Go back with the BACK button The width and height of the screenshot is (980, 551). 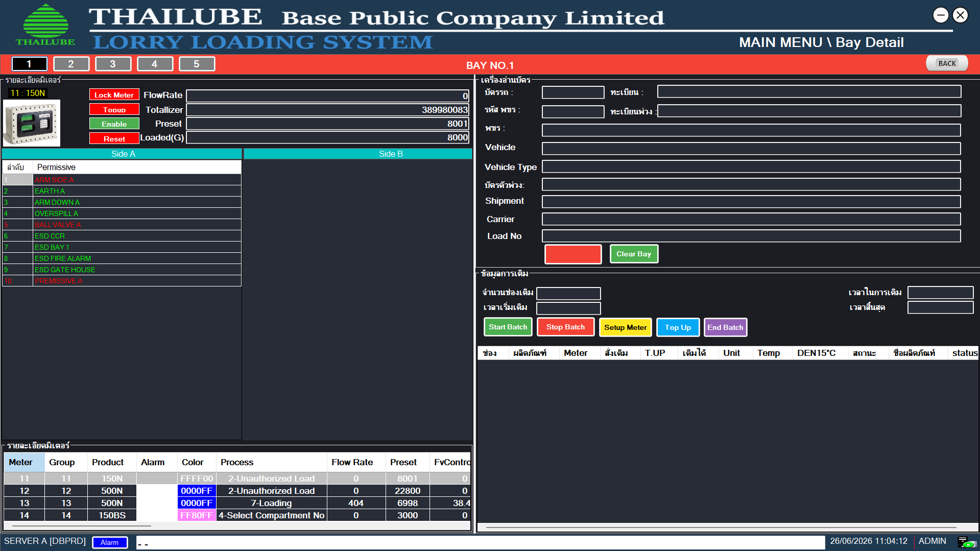coord(947,63)
